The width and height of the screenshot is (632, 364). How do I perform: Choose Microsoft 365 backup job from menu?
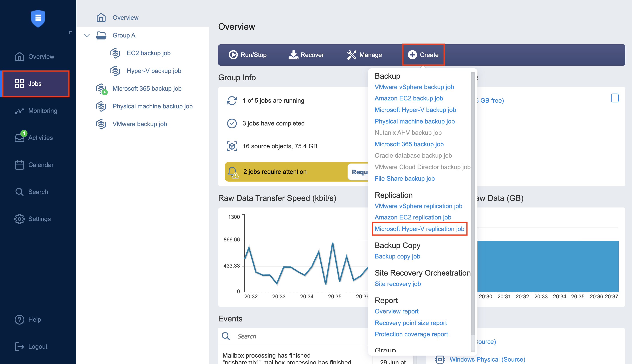click(x=409, y=144)
